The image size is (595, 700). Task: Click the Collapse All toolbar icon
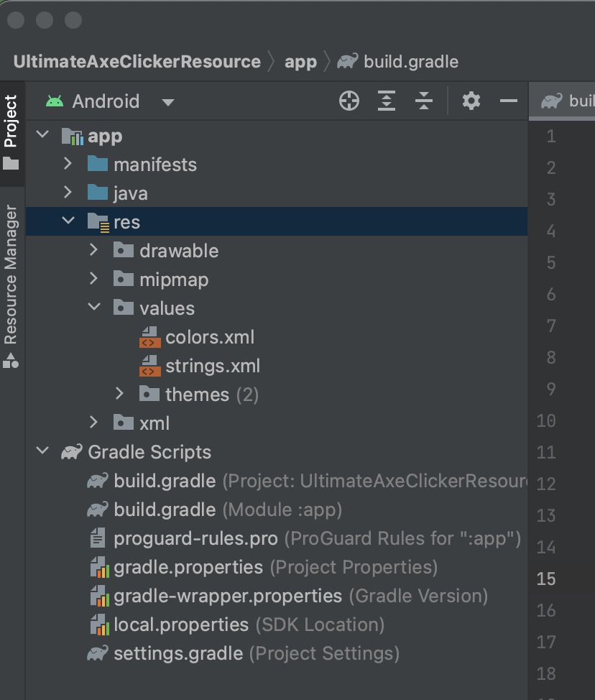coord(423,101)
